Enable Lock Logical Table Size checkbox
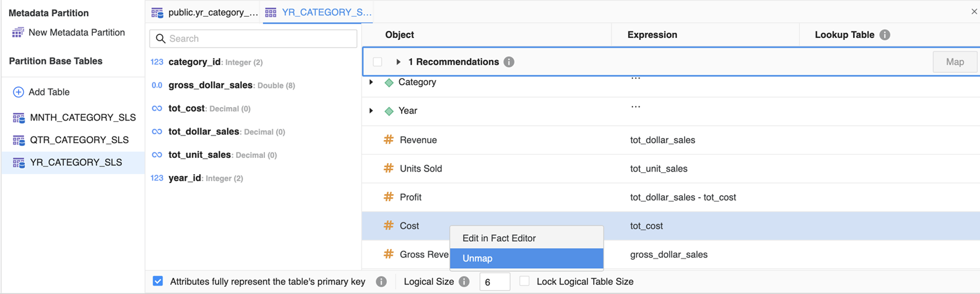 click(524, 282)
